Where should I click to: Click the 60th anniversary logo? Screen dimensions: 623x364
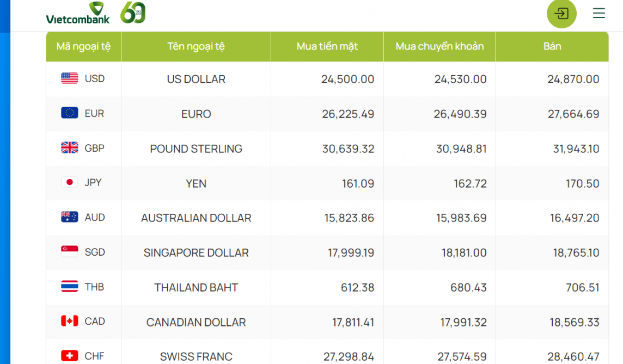(x=133, y=13)
